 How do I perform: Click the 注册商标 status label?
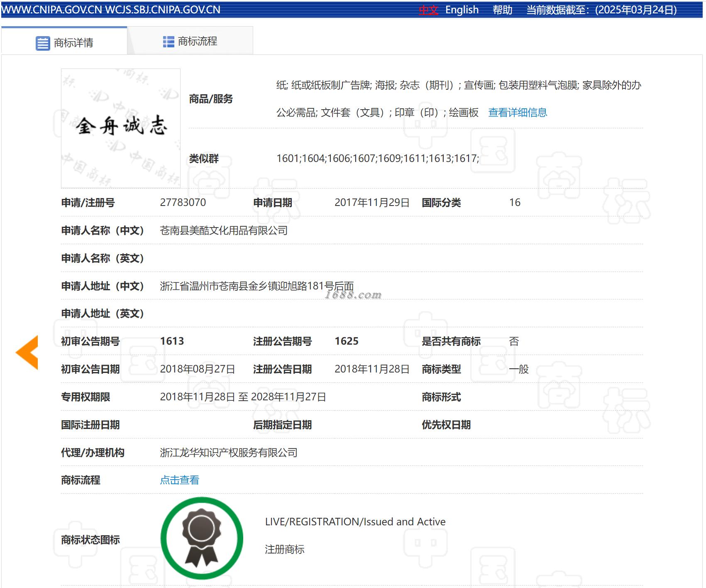(285, 549)
